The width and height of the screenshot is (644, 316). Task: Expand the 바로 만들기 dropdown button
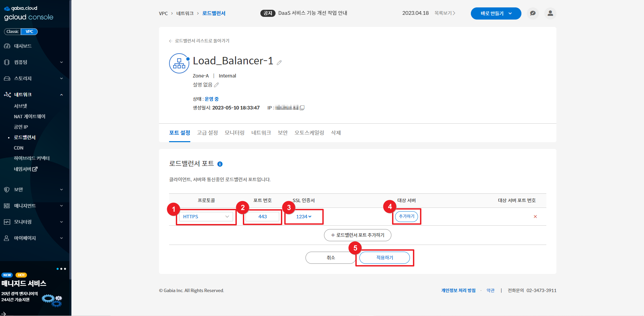[x=496, y=13]
